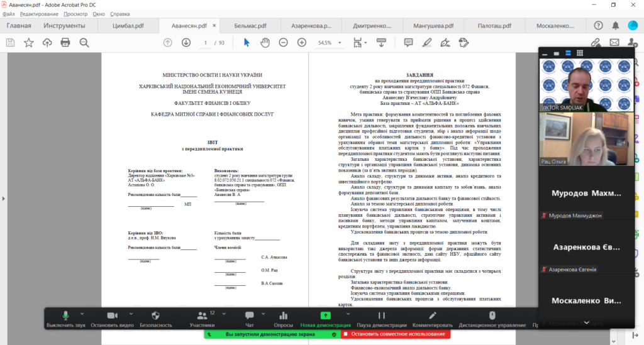Share link icon in Acrobat toolbar
The height and width of the screenshot is (345, 644).
coord(596,43)
